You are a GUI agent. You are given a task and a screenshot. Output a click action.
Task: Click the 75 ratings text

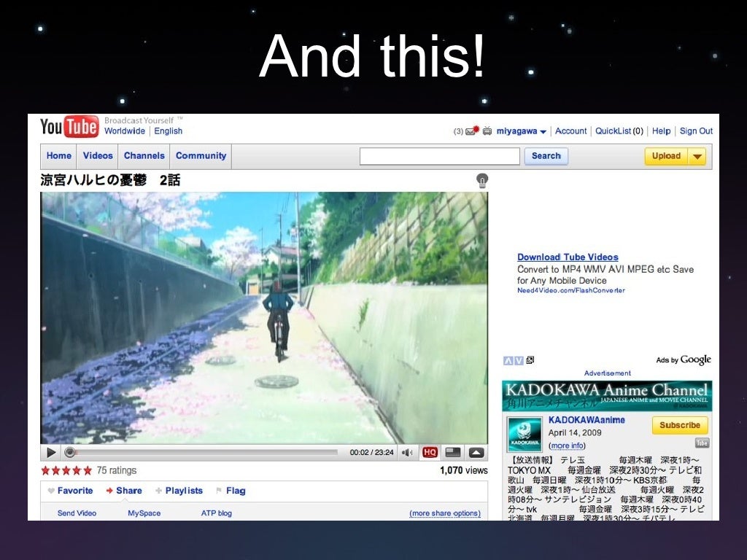pos(116,470)
